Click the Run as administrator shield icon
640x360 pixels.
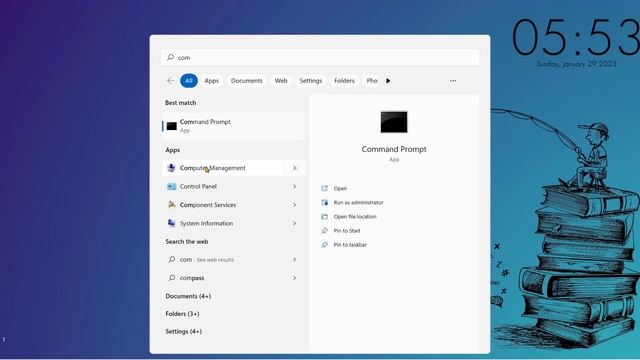[324, 202]
